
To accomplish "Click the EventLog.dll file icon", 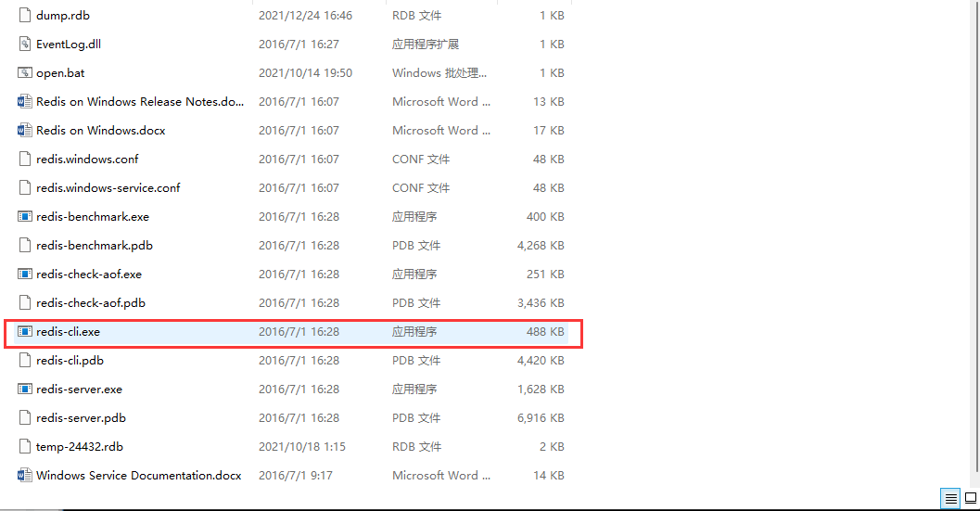I will click(x=24, y=44).
